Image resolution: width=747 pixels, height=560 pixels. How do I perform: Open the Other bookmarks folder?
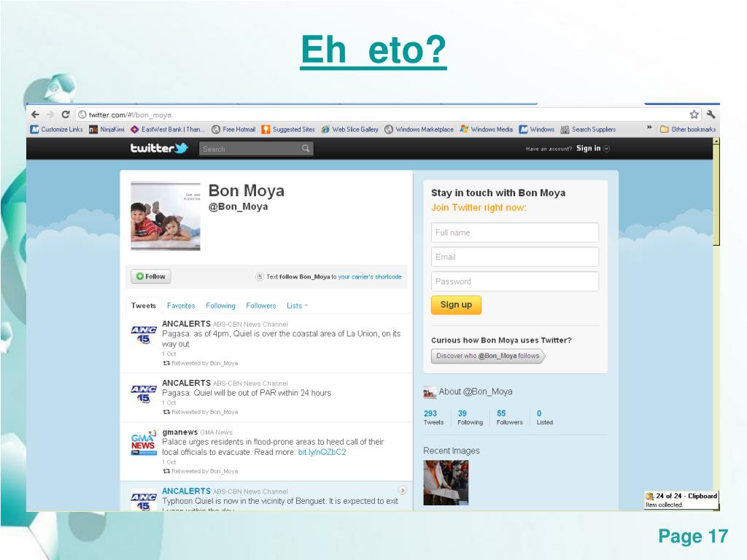click(x=688, y=129)
